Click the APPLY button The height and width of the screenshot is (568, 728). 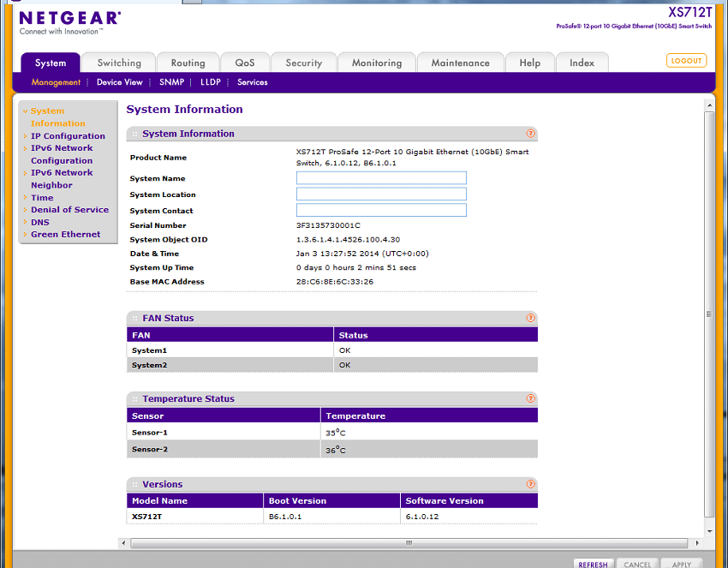coord(681,564)
